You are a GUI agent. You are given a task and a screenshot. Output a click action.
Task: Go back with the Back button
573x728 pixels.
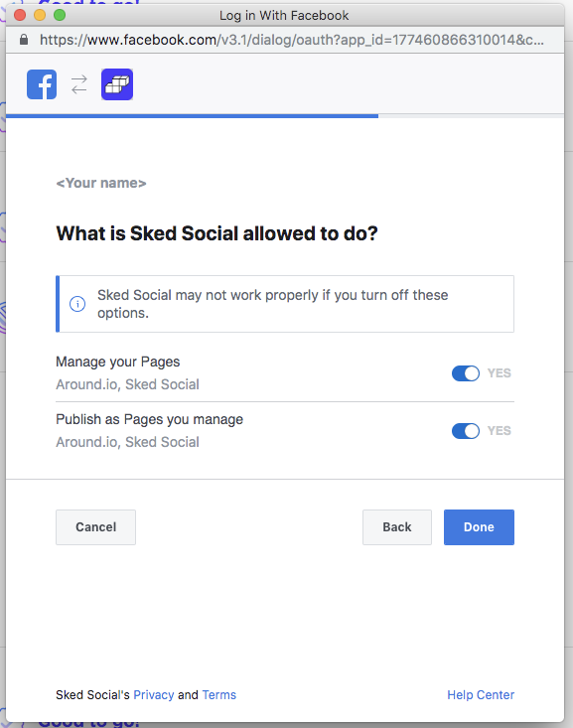coord(397,527)
